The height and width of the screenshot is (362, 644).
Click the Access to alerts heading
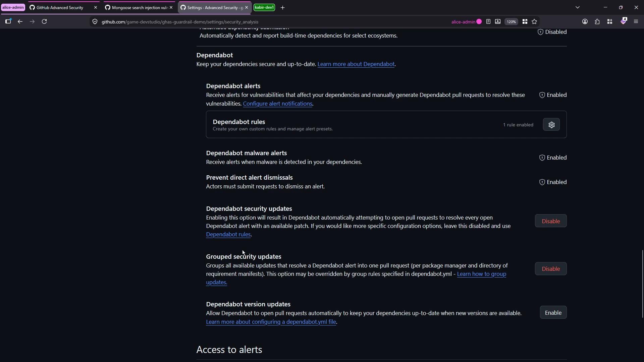click(229, 350)
